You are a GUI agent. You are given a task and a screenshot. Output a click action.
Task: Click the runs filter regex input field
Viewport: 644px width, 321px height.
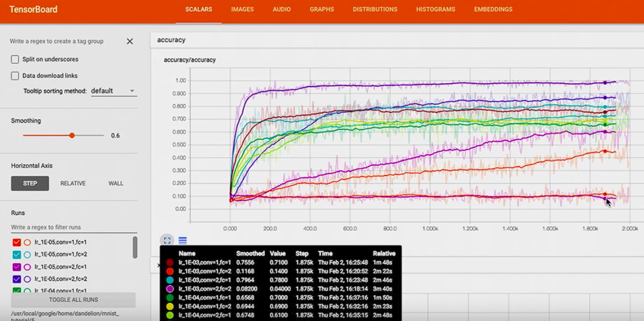click(73, 227)
